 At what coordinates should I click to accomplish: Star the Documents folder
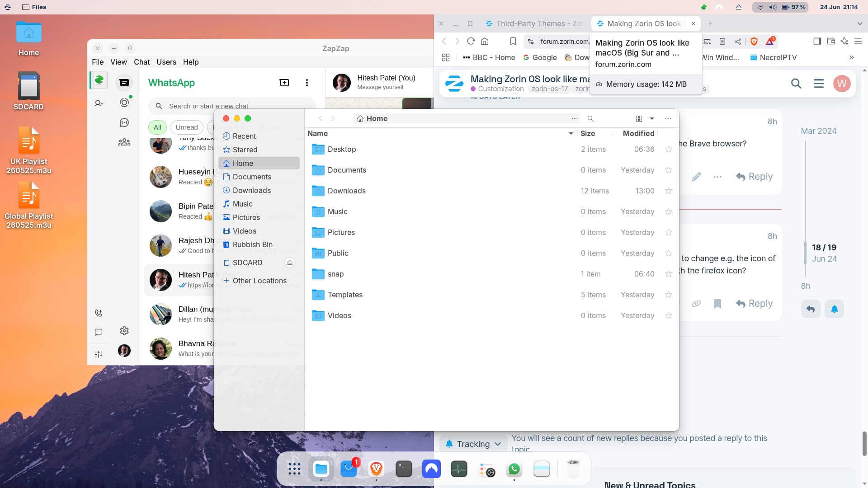pos(669,170)
